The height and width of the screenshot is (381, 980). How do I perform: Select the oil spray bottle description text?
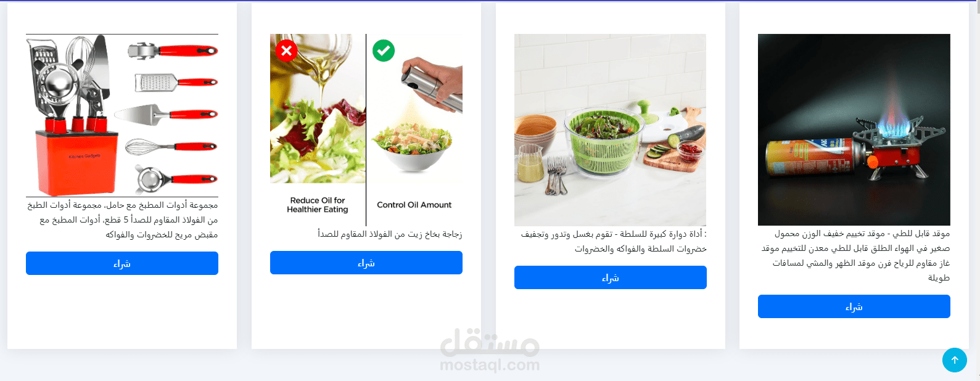(x=390, y=234)
